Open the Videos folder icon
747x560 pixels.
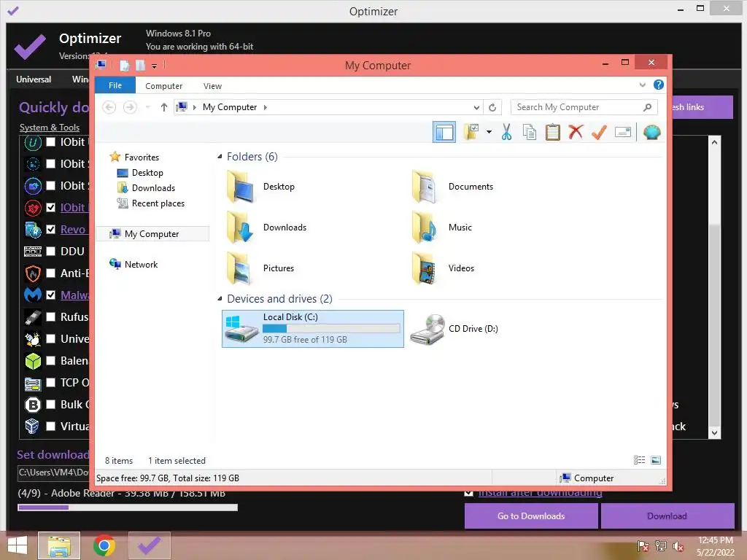click(x=426, y=268)
